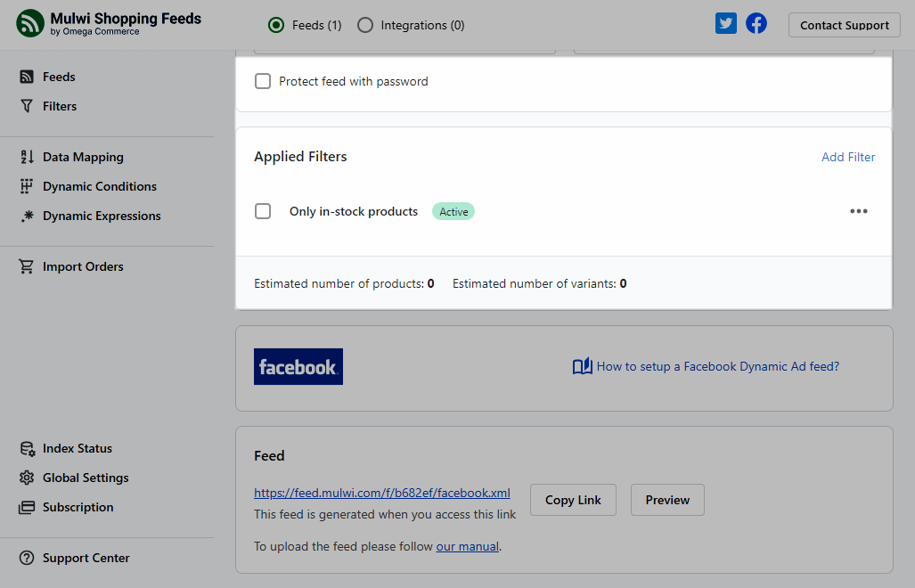Click the Facebook logo thumbnail
Image resolution: width=915 pixels, height=588 pixels.
pos(298,367)
